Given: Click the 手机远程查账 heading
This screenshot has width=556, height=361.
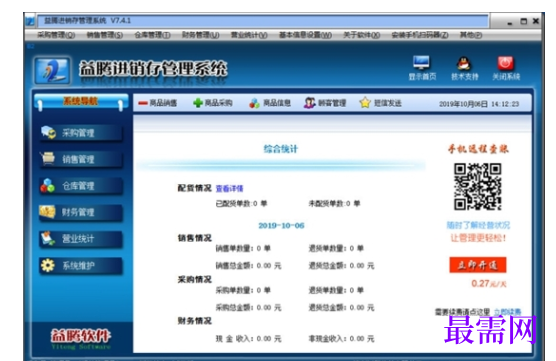Looking at the screenshot, I should click(x=478, y=149).
